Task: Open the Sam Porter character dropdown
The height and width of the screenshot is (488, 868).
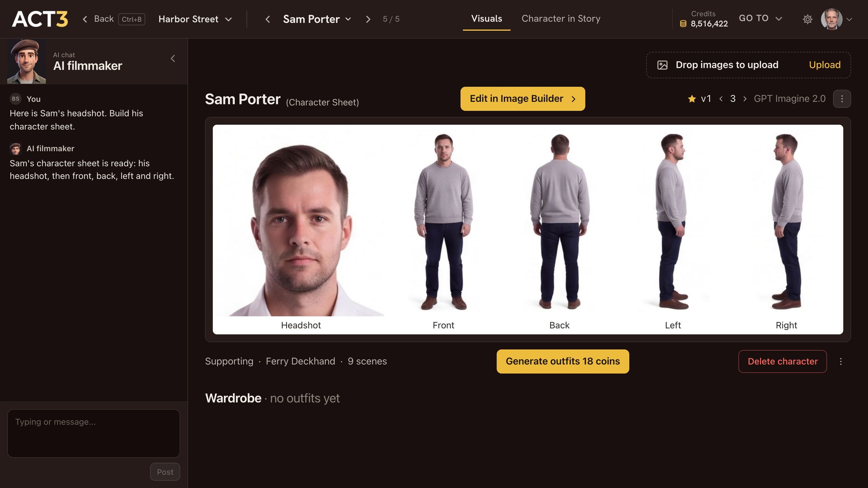Action: (x=317, y=19)
